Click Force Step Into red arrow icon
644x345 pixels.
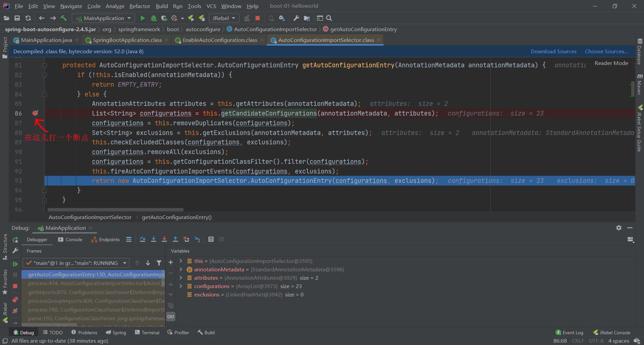(164, 239)
